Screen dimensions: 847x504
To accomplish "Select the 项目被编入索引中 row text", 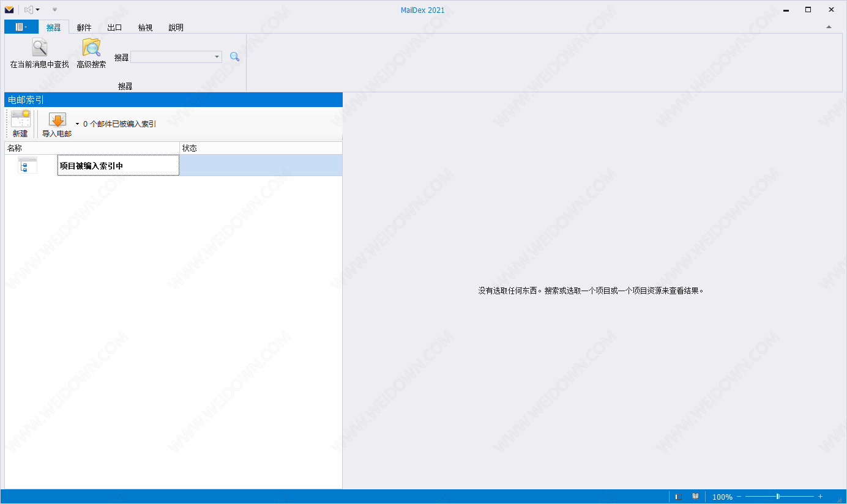I will (x=91, y=166).
